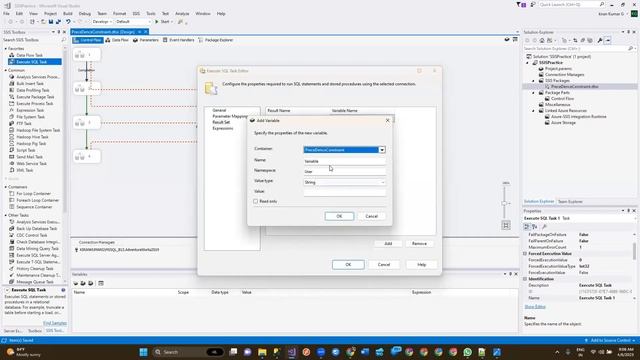
Task: Open the Value type dropdown
Action: [x=382, y=182]
